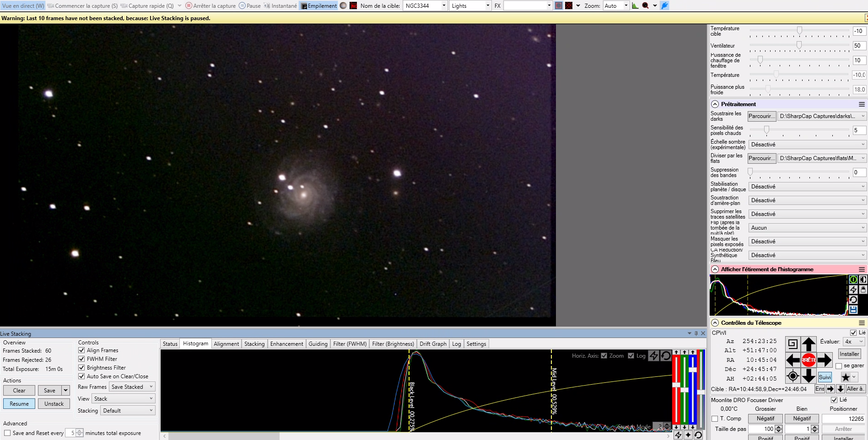Click the blue floppy save stretch icon
Image resolution: width=868 pixels, height=440 pixels.
[853, 310]
